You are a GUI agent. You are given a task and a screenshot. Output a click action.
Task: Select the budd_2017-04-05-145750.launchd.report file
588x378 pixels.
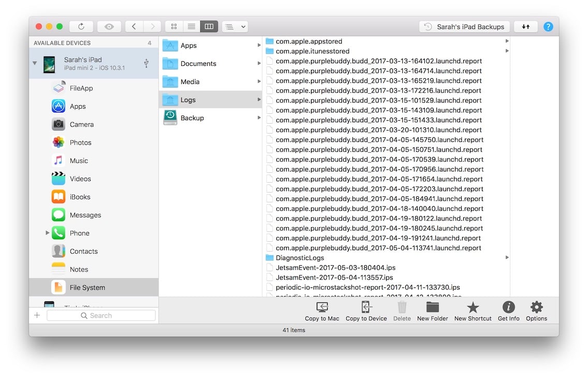[386, 139]
